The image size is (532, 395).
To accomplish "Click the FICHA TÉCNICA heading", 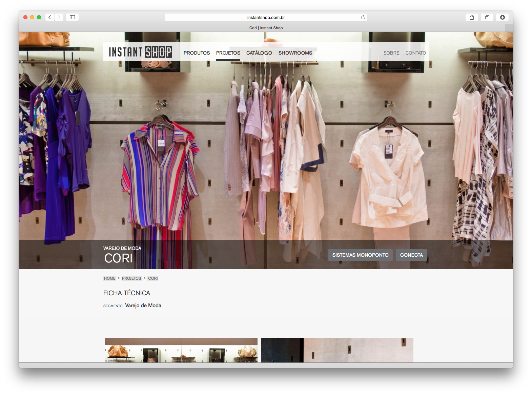I will pyautogui.click(x=127, y=293).
